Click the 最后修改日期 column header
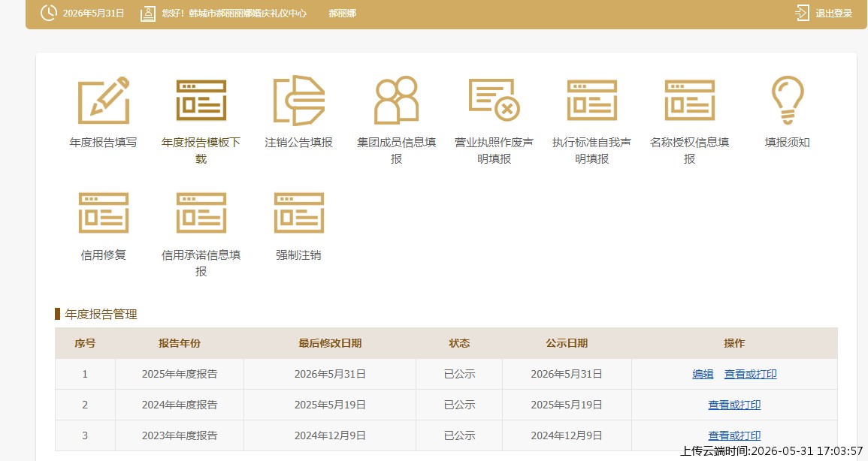The width and height of the screenshot is (868, 461). tap(330, 343)
